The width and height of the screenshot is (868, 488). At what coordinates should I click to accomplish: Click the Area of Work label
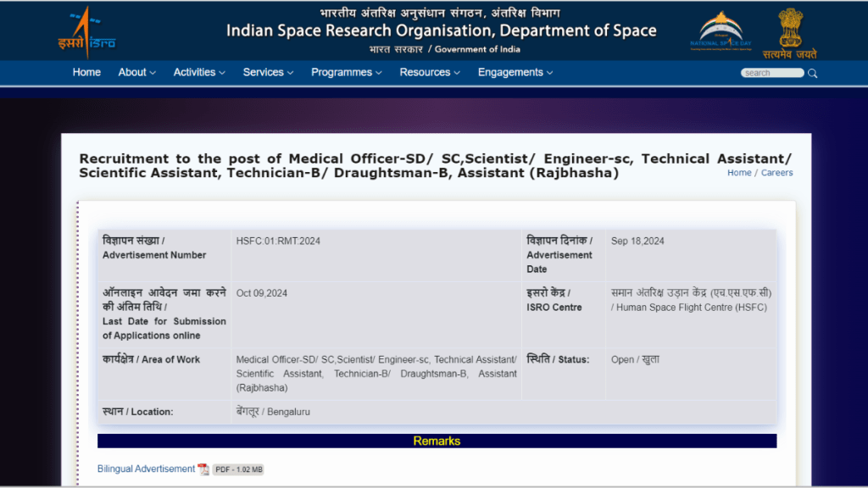151,359
